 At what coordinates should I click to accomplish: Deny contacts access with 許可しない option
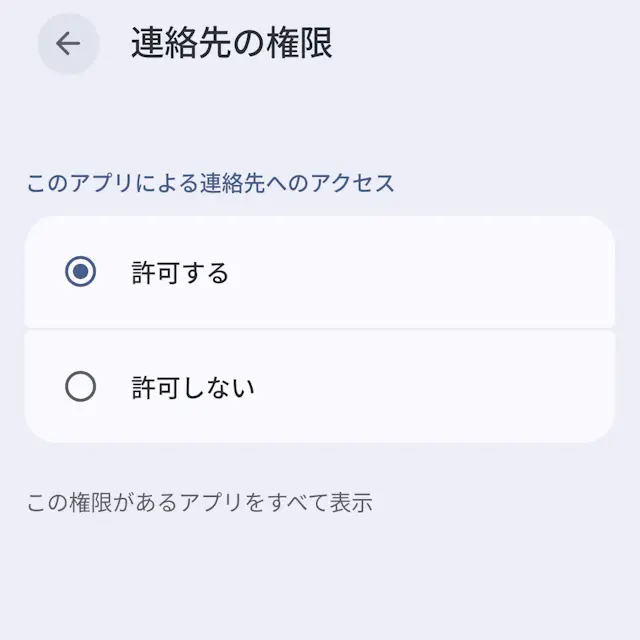80,386
